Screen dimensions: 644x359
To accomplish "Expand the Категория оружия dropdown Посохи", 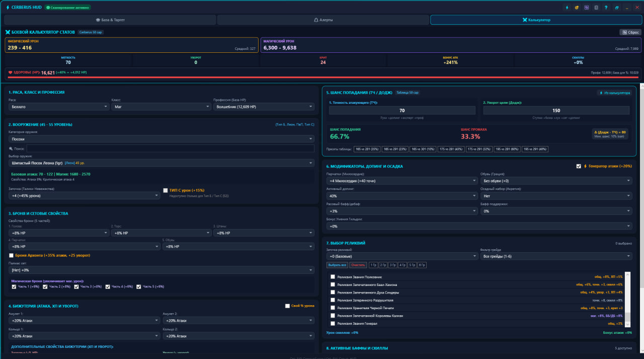I will point(162,139).
